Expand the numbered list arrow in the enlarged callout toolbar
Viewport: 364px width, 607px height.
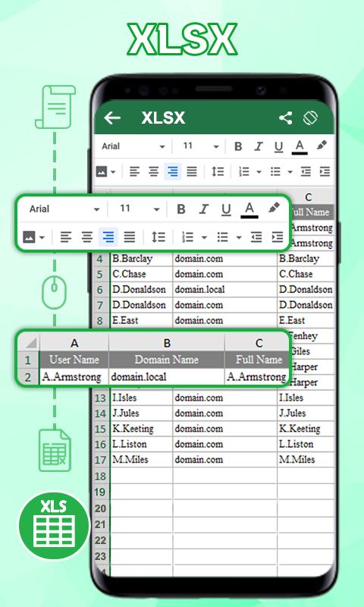204,237
